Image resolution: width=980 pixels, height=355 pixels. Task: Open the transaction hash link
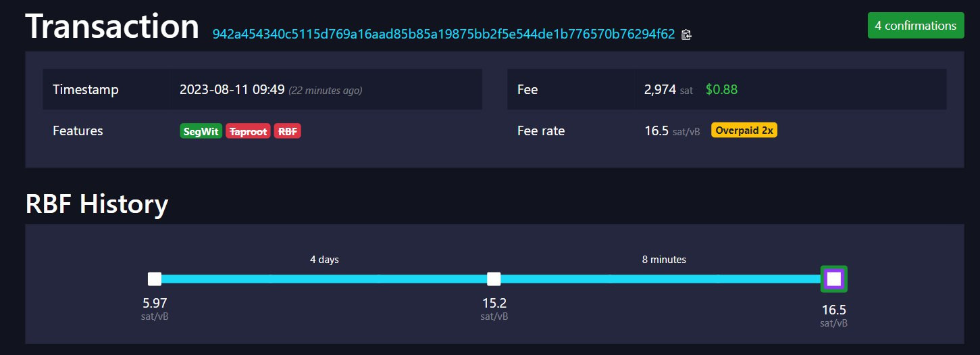[x=444, y=34]
